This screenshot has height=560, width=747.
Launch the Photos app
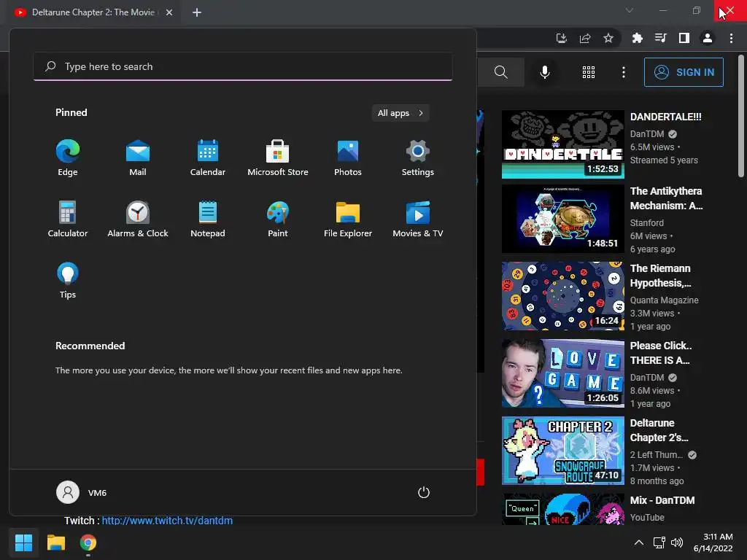click(348, 157)
